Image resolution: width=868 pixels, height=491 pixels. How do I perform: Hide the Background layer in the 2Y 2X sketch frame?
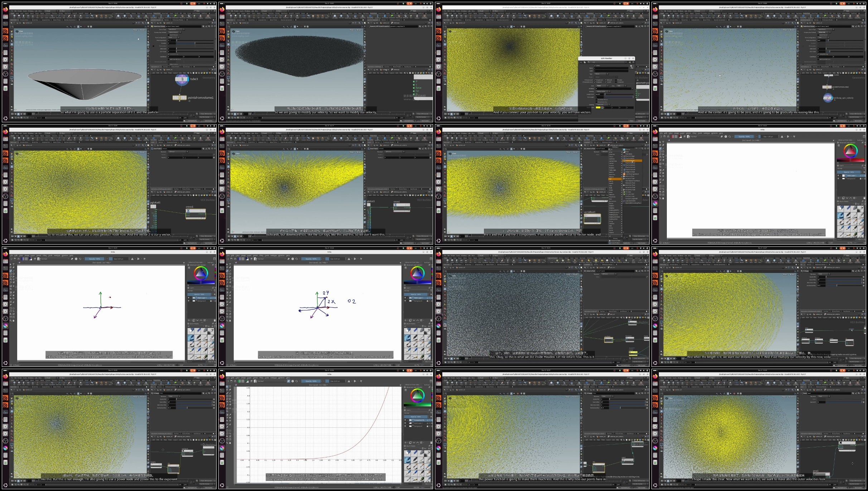(405, 301)
